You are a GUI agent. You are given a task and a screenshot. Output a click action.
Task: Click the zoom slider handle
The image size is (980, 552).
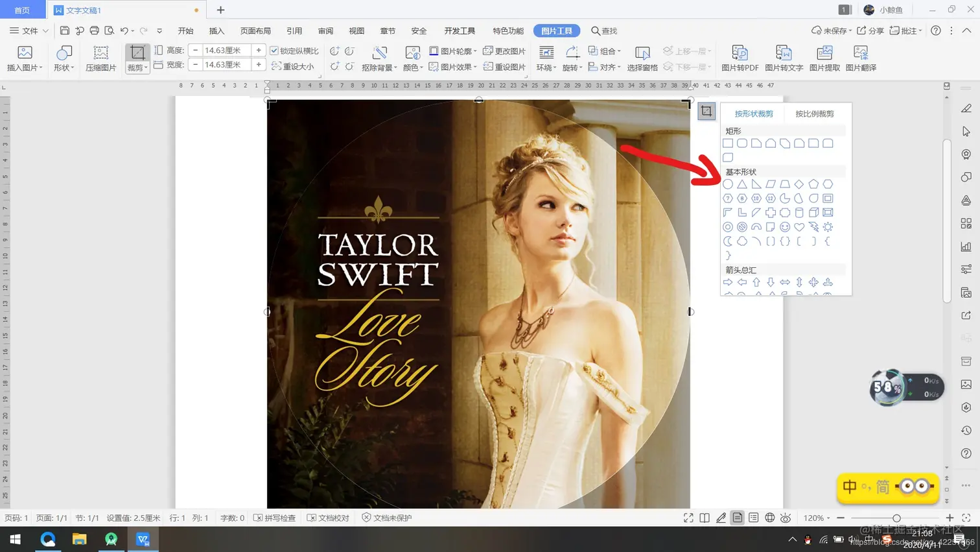pyautogui.click(x=896, y=518)
